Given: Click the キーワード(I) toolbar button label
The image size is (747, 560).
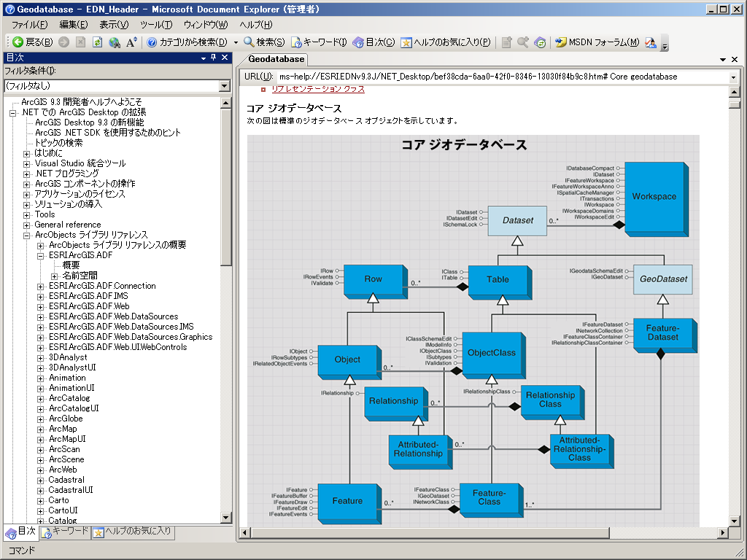Looking at the screenshot, I should pyautogui.click(x=325, y=42).
